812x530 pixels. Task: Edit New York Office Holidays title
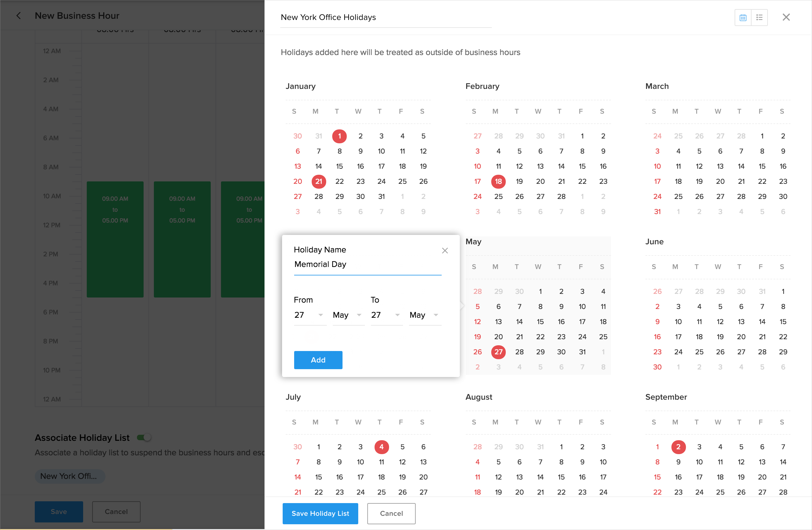point(385,18)
